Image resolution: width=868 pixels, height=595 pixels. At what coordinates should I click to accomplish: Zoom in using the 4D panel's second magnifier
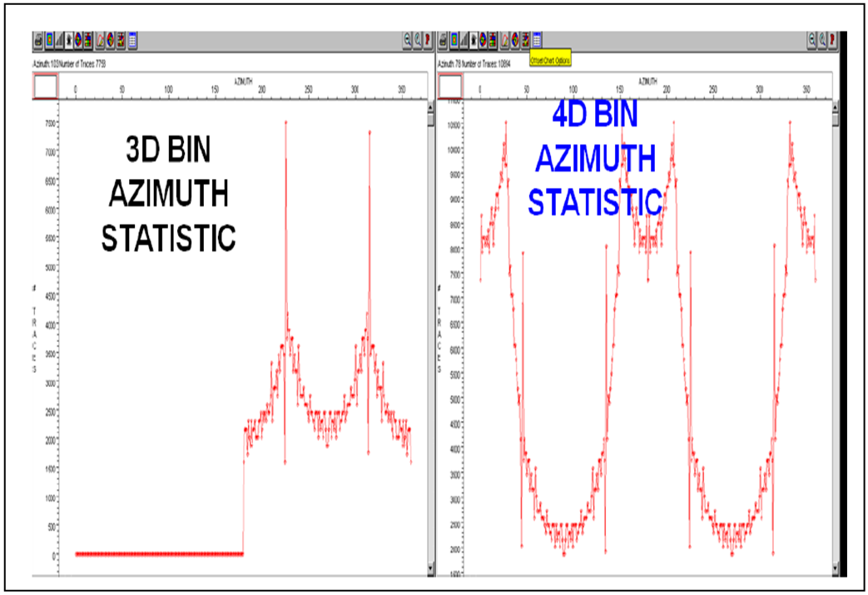(x=822, y=39)
